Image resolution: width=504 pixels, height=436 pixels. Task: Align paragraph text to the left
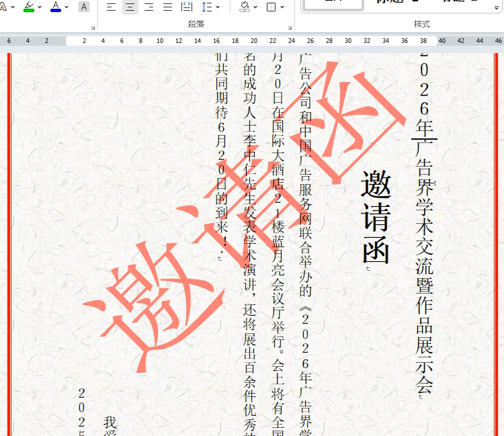(x=111, y=7)
